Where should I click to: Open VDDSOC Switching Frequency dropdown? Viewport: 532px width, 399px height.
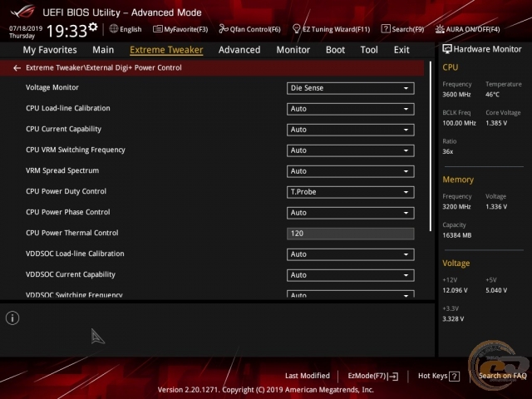coord(351,293)
